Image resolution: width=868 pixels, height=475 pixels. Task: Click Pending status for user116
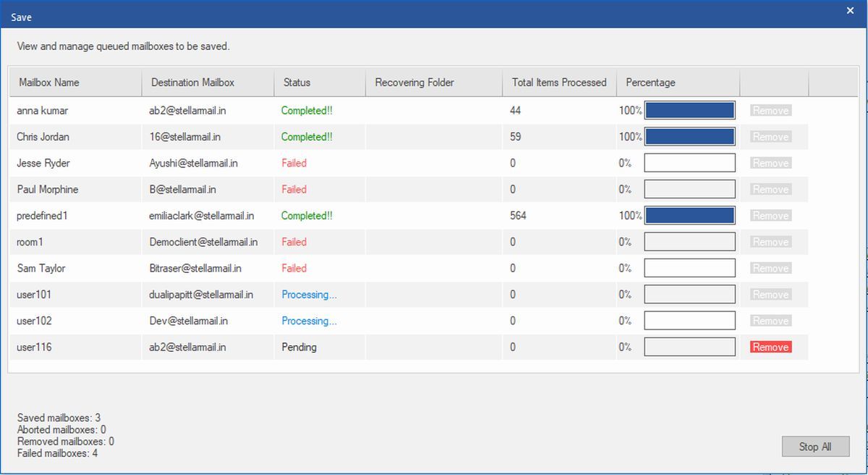tap(299, 347)
